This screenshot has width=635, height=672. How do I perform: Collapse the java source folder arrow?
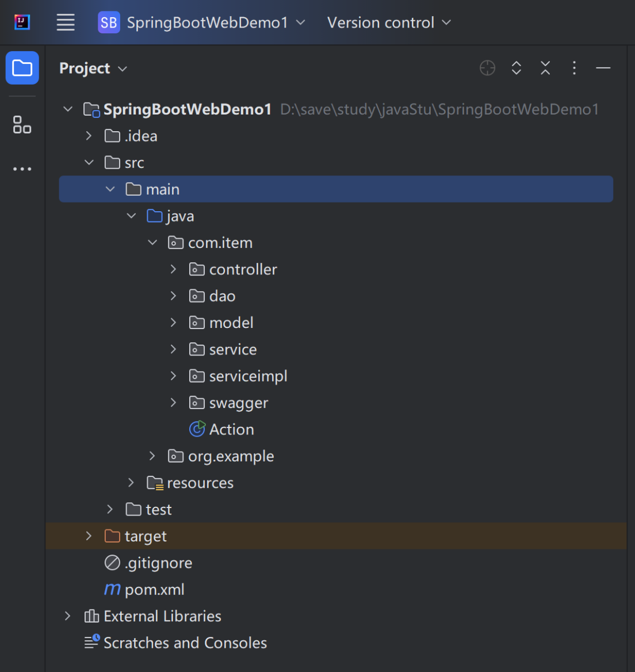pyautogui.click(x=131, y=216)
